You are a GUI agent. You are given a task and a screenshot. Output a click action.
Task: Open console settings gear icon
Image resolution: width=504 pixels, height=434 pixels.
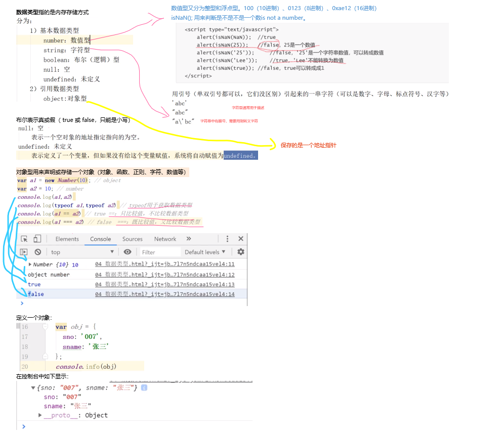240,252
